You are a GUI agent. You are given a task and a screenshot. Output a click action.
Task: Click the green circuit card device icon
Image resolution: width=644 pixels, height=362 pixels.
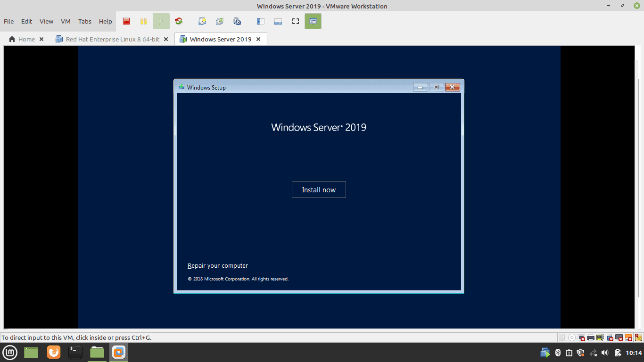(x=600, y=337)
